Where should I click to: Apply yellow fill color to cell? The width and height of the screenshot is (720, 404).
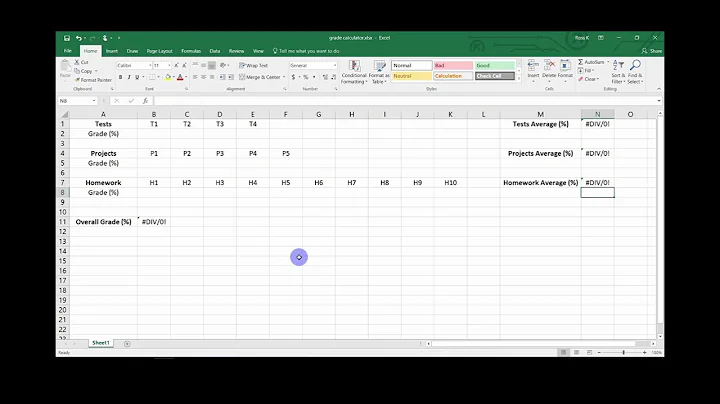[168, 77]
